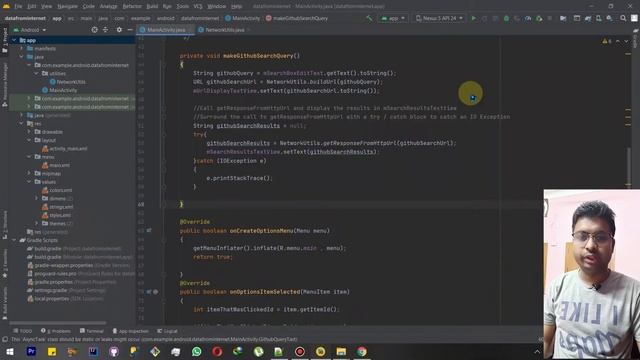Click Project panel horizontal scrollbar
This screenshot has height=360, width=640.
[x=58, y=323]
